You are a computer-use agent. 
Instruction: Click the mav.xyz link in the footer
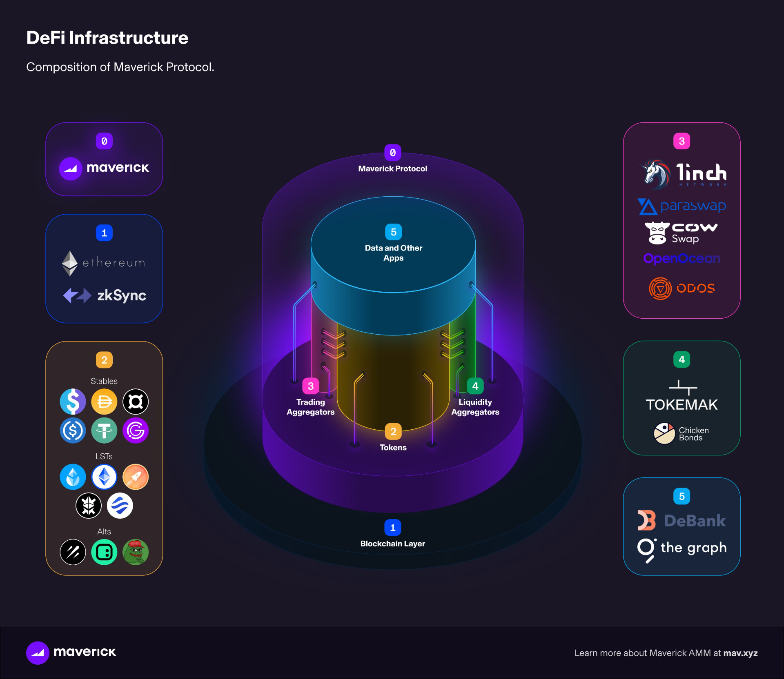[x=740, y=653]
